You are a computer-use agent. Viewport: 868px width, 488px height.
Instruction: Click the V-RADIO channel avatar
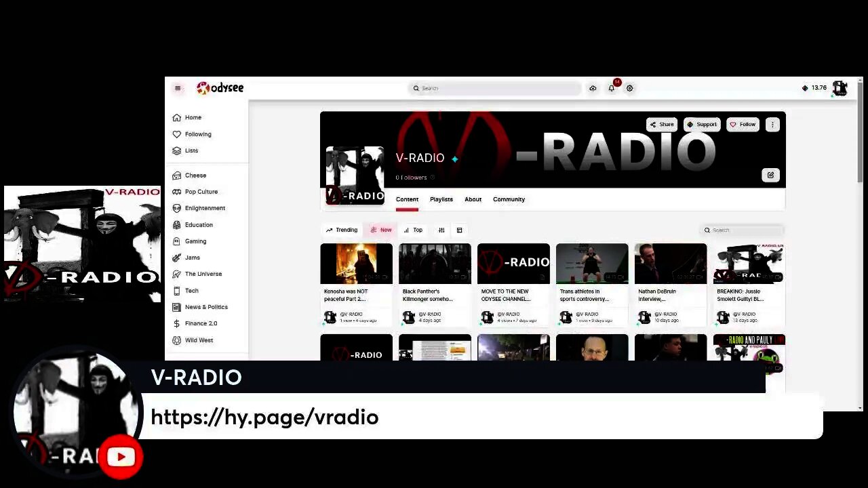(x=355, y=175)
